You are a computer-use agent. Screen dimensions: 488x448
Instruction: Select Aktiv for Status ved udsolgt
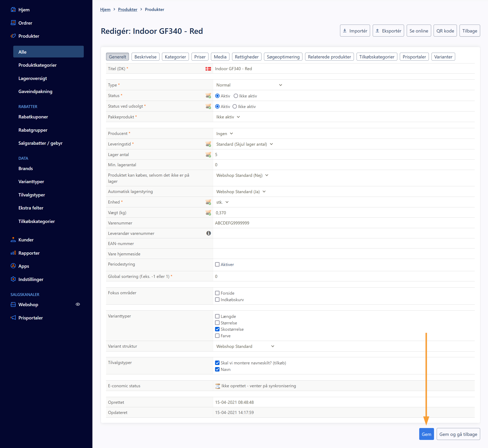(217, 107)
